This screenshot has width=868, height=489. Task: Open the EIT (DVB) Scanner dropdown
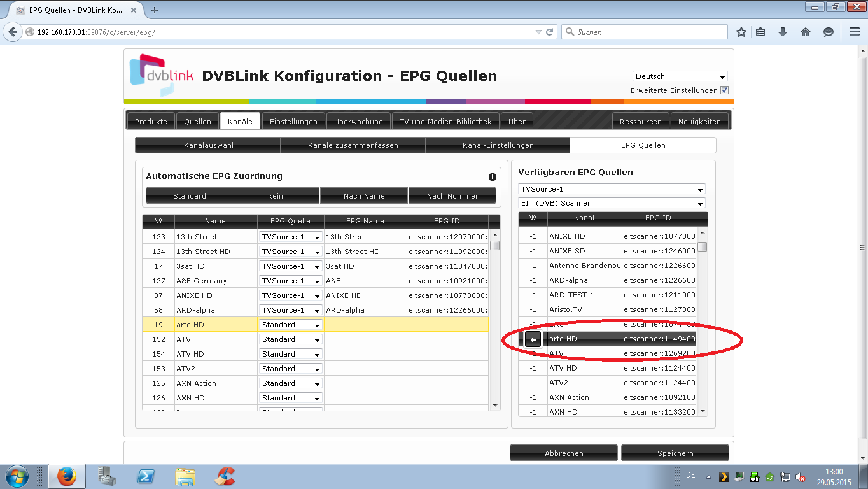click(612, 203)
